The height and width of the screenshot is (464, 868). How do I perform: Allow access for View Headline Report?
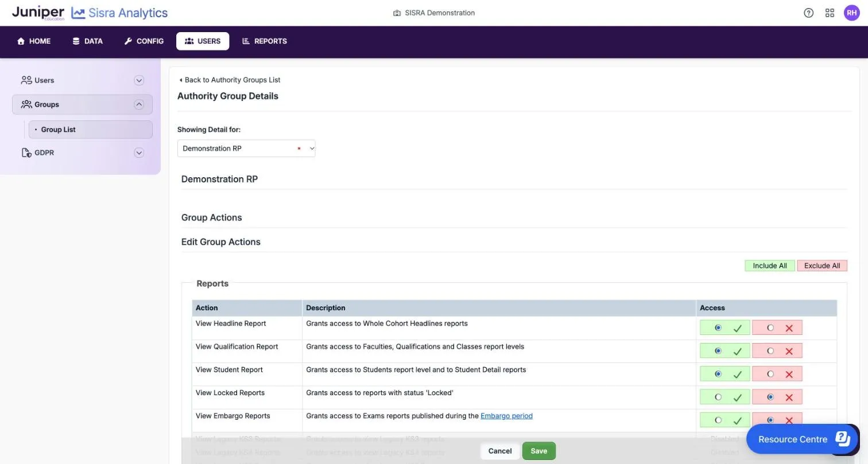click(718, 328)
